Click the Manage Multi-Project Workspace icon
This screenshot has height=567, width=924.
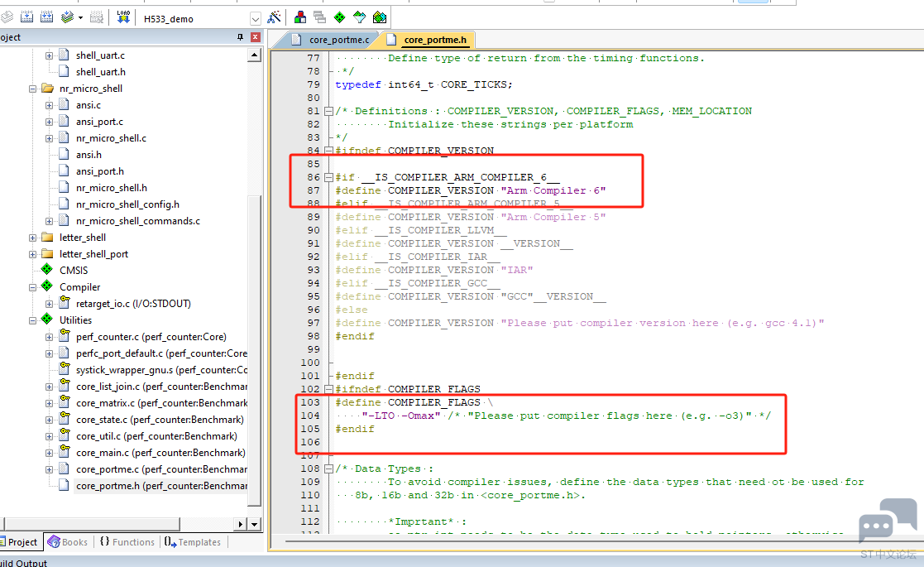pos(320,17)
